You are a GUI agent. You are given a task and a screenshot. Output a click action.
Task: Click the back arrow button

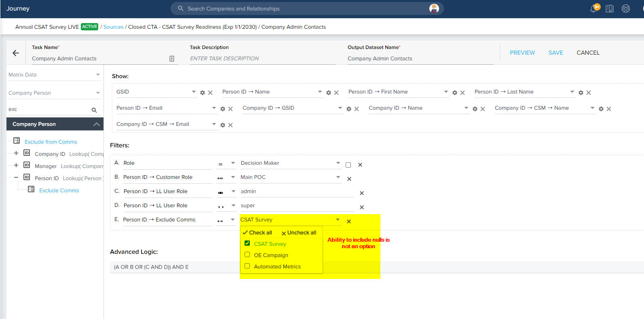point(16,53)
